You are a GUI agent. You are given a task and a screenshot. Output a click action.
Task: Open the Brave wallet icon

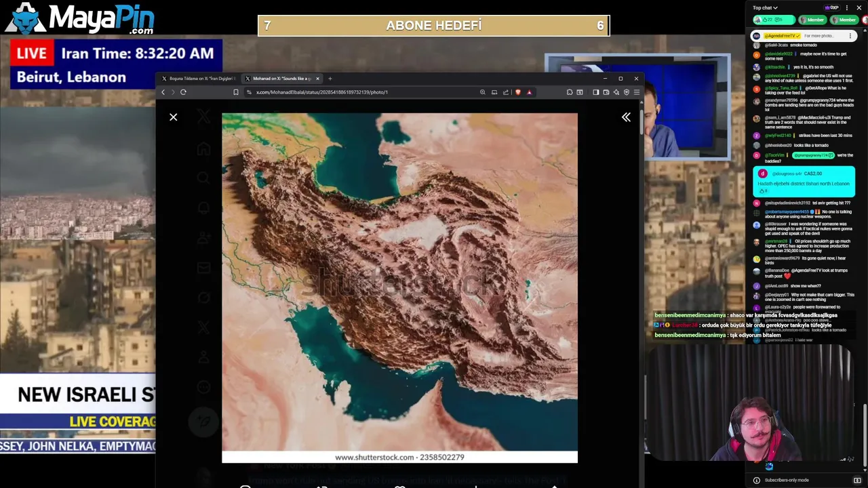[x=606, y=92]
